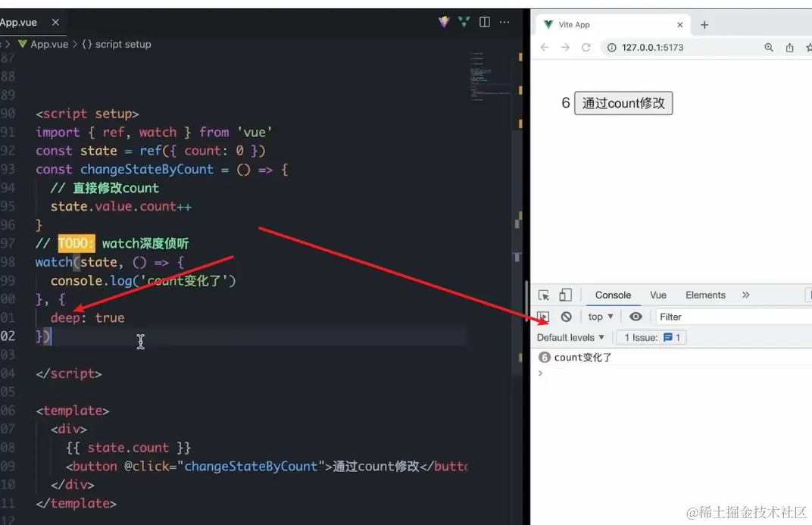This screenshot has width=812, height=525.
Task: Click the share icon in address bar
Action: click(789, 47)
